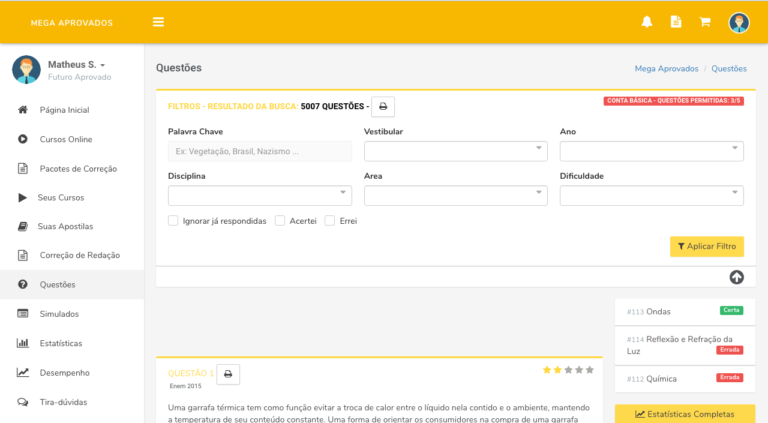This screenshot has height=423, width=768.
Task: Open user avatar in top right
Action: point(739,22)
